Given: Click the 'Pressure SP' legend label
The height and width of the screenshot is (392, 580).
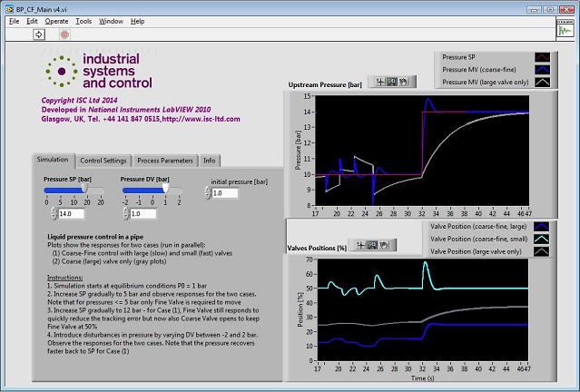Looking at the screenshot, I should tap(458, 57).
